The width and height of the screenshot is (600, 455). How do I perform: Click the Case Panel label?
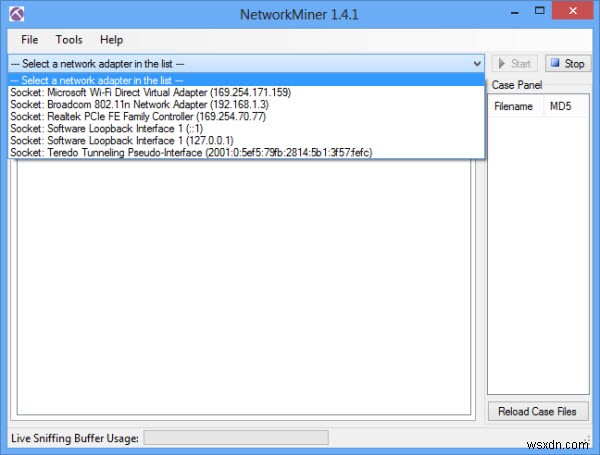517,85
